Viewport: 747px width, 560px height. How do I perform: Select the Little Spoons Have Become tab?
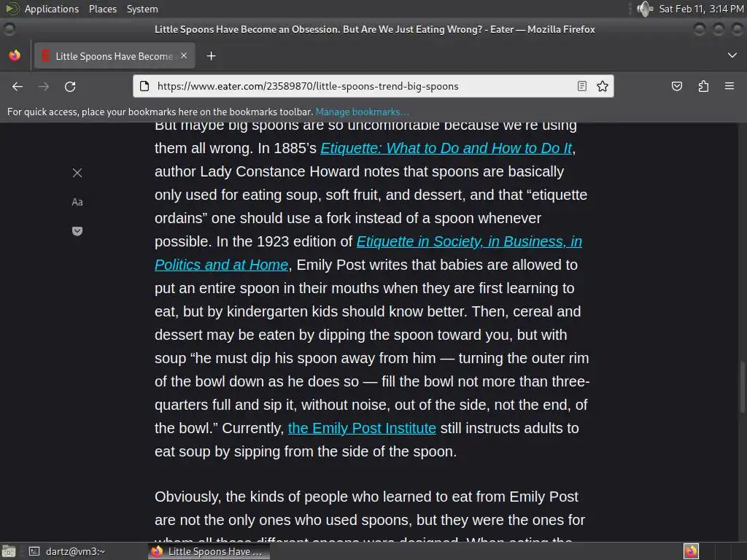pyautogui.click(x=115, y=56)
